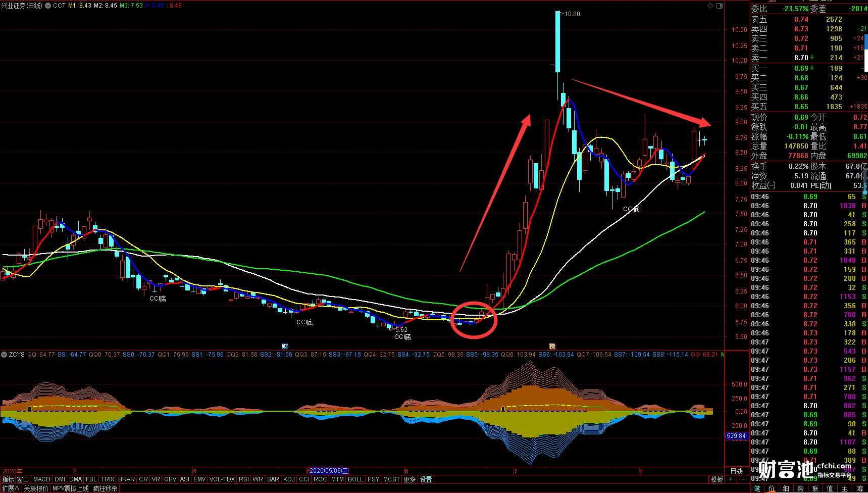Image resolution: width=868 pixels, height=493 pixels.
Task: Click the plus zoom-in button
Action: (731, 479)
